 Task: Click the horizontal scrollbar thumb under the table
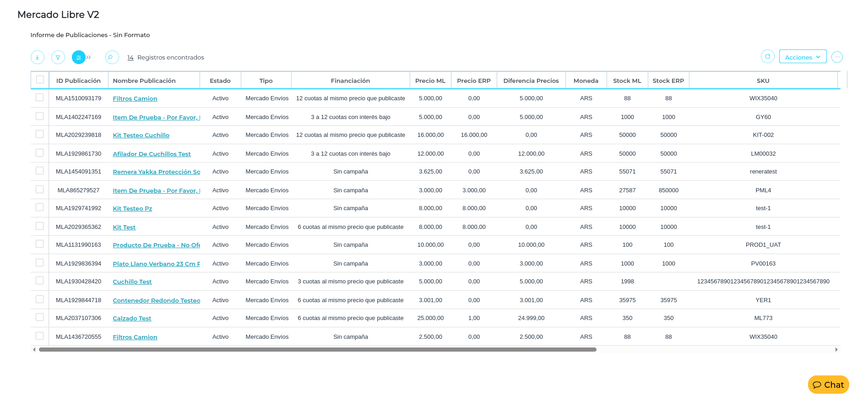(x=318, y=349)
